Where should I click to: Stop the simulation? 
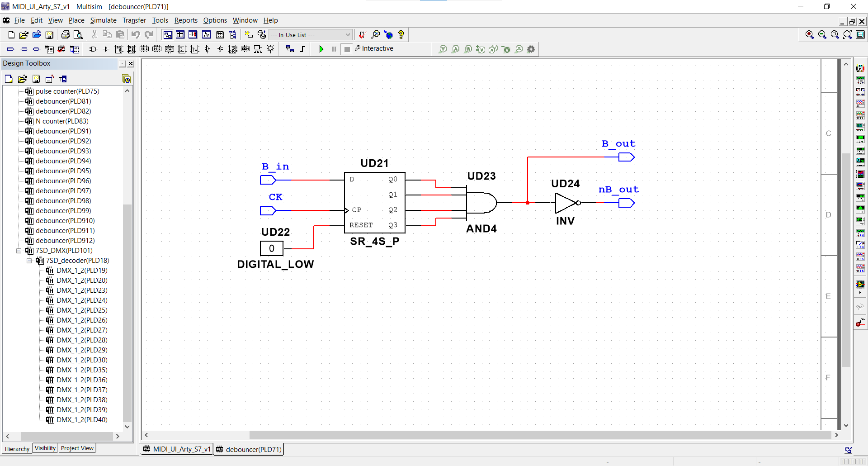point(347,49)
